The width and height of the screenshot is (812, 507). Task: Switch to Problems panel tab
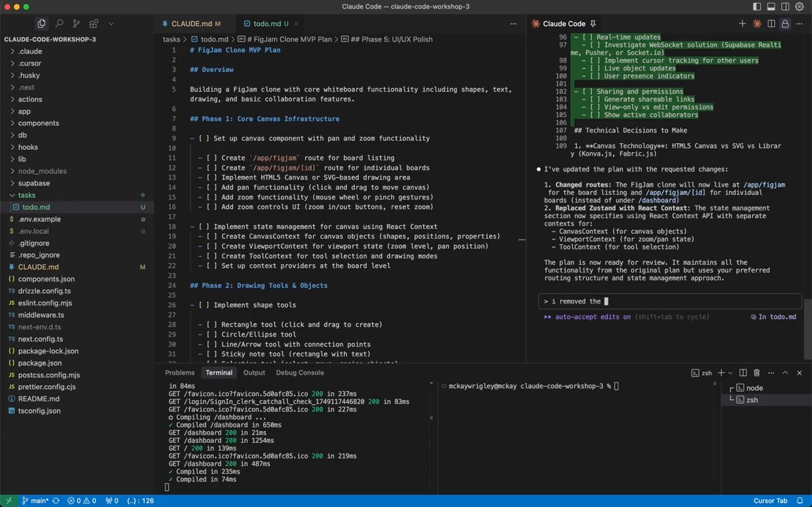click(x=179, y=373)
